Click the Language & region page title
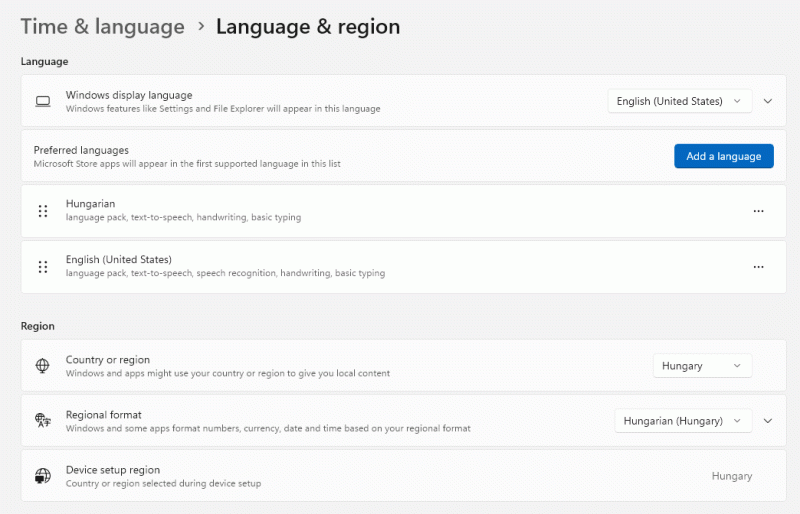800x514 pixels. click(x=308, y=27)
